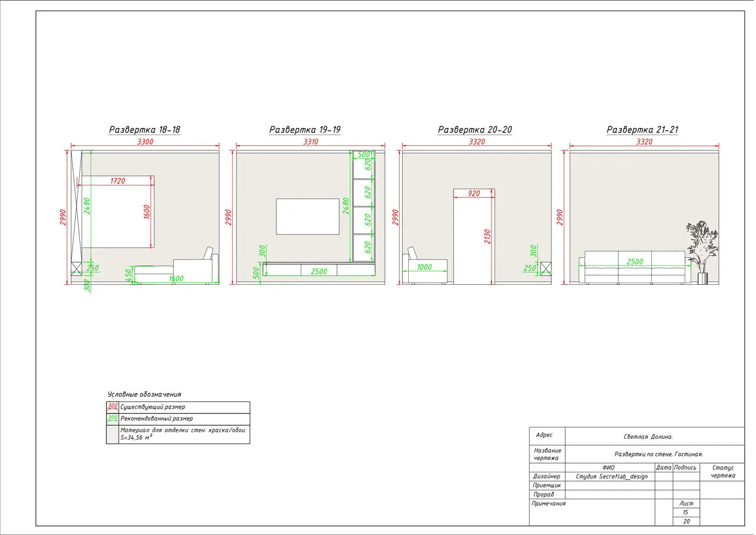
Task: Click the green "500" dimension atop the shelving
Action: pyautogui.click(x=364, y=155)
